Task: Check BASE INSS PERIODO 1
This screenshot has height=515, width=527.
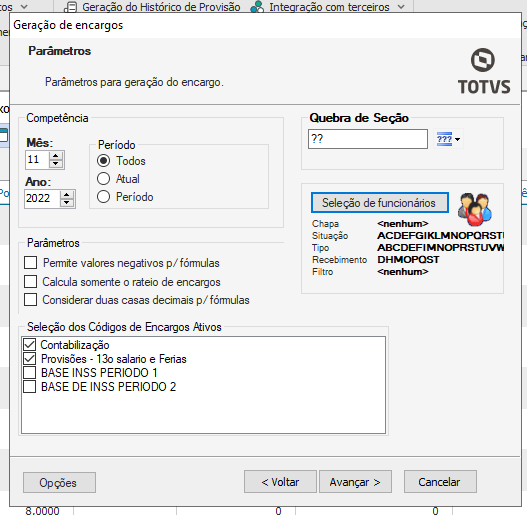Action: (x=30, y=372)
